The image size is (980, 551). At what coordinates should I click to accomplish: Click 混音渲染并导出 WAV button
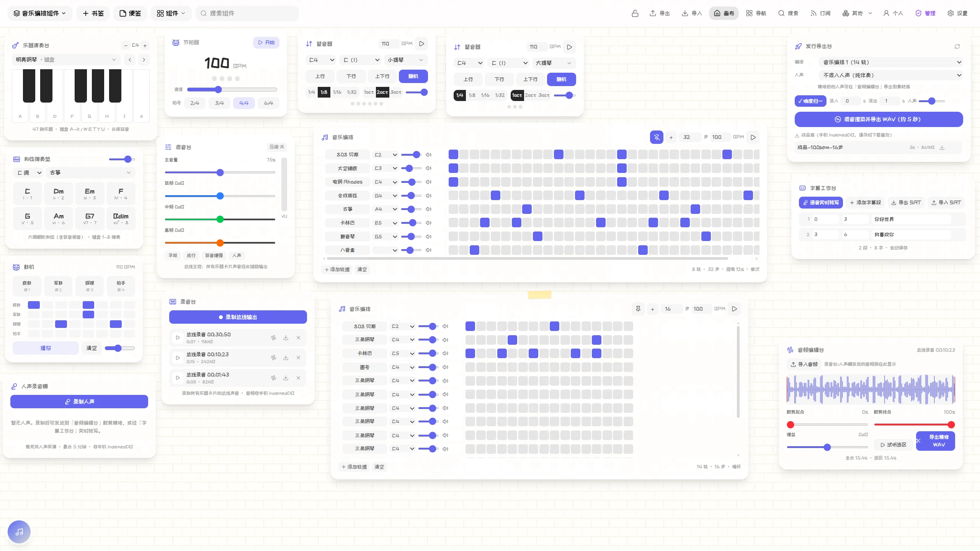coord(879,119)
